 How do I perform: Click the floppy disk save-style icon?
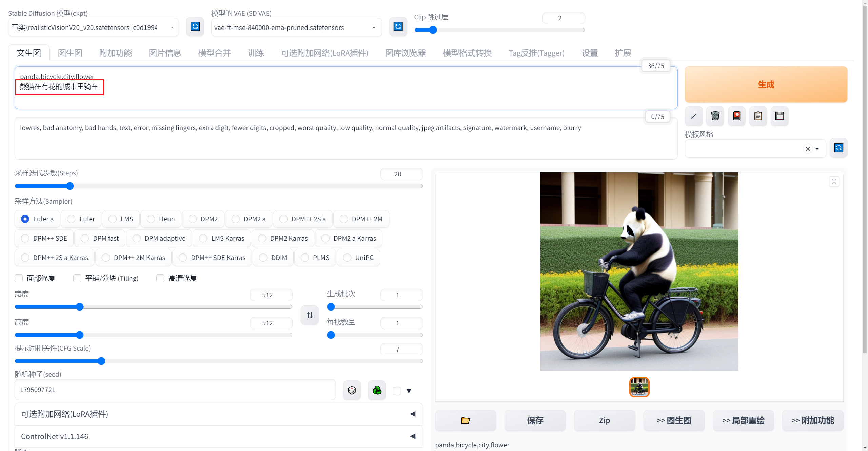(x=780, y=116)
